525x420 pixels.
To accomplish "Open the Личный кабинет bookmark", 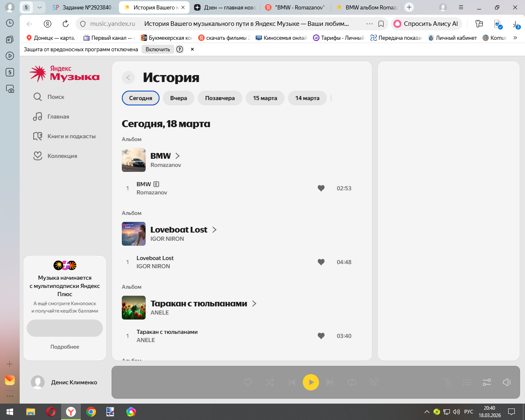I will [x=452, y=38].
